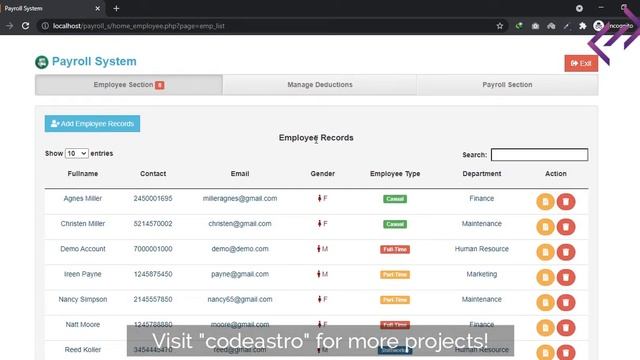This screenshot has width=640, height=360.
Task: Delete the Christen Miller record
Action: [x=566, y=227]
